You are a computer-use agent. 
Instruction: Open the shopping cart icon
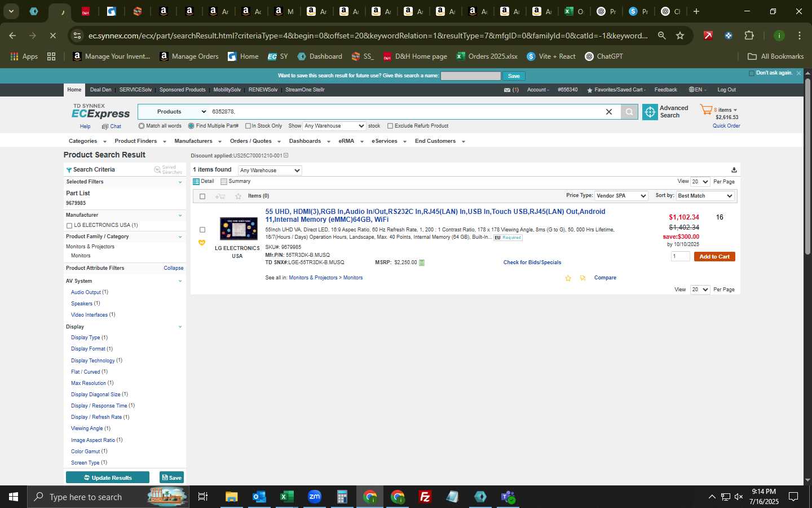[706, 110]
